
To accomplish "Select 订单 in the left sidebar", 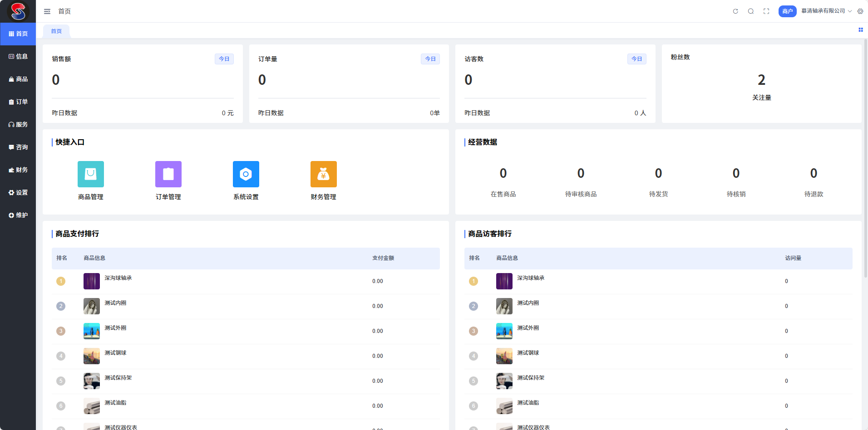I will 18,102.
